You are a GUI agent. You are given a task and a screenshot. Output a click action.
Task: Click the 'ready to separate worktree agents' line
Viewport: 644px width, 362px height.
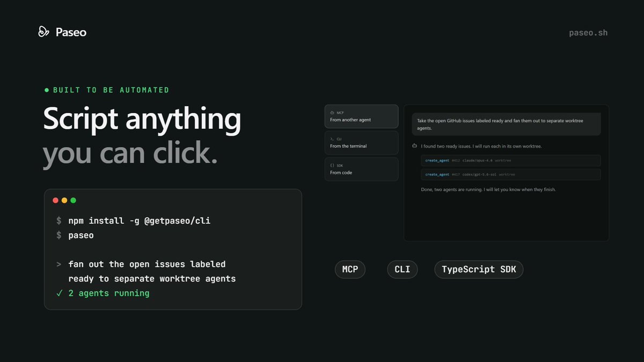pyautogui.click(x=152, y=279)
